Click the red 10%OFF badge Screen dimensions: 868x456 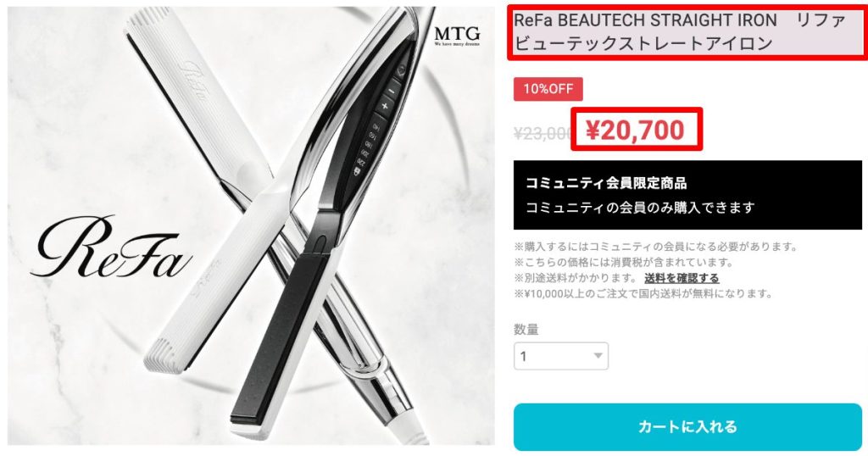click(548, 89)
